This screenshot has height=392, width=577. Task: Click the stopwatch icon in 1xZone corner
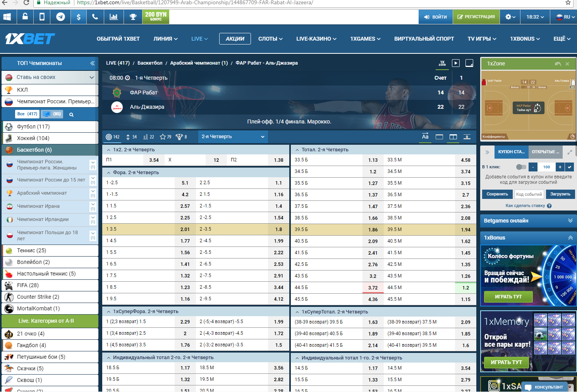click(x=572, y=136)
